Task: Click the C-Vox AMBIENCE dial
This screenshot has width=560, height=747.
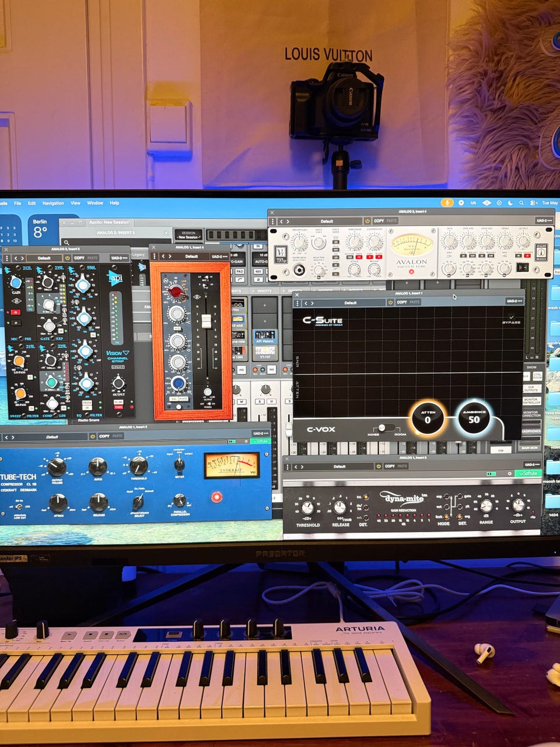Action: coord(474,418)
